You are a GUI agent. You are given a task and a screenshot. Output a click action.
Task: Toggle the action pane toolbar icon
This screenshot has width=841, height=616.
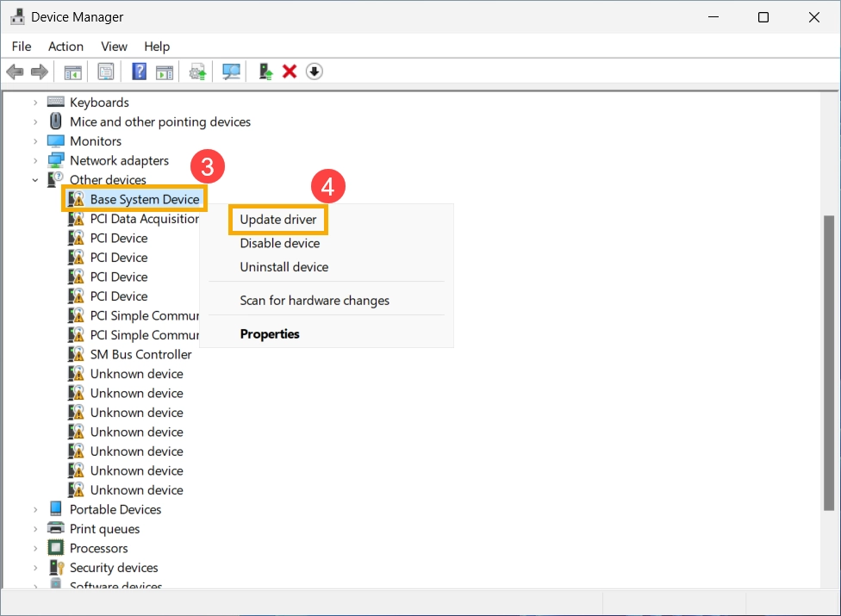165,72
